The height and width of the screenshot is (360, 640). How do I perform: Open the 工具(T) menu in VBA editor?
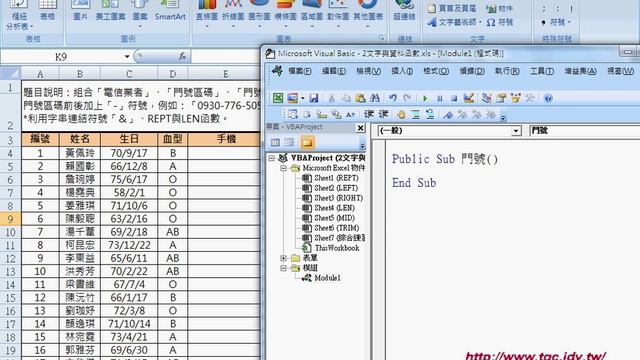point(542,71)
